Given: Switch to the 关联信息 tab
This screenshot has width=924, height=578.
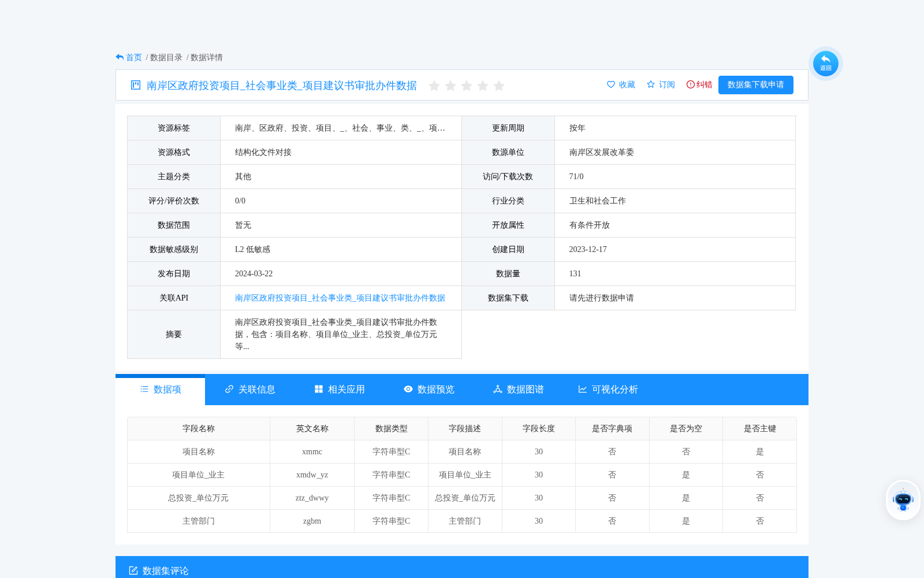Looking at the screenshot, I should point(250,390).
